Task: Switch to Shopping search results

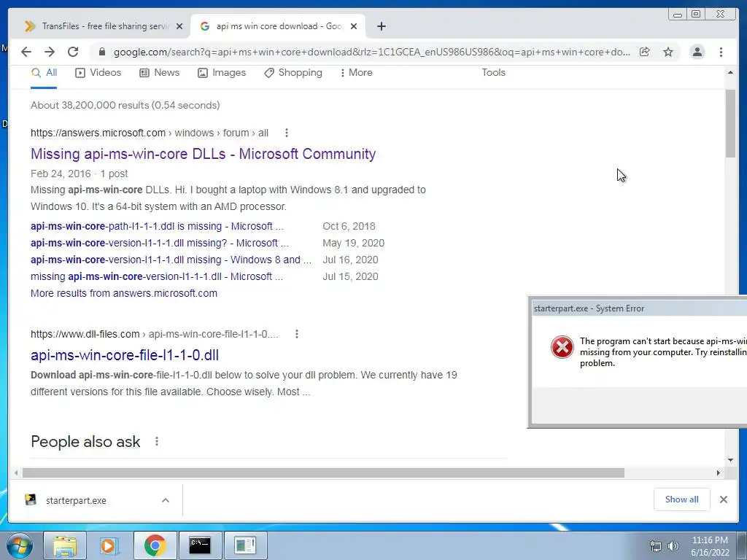Action: coord(293,73)
